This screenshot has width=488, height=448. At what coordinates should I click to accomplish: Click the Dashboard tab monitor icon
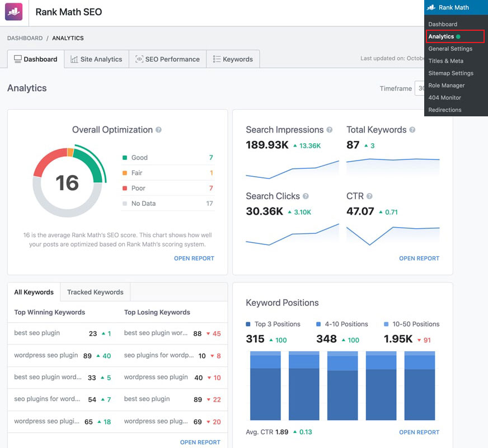coord(18,59)
